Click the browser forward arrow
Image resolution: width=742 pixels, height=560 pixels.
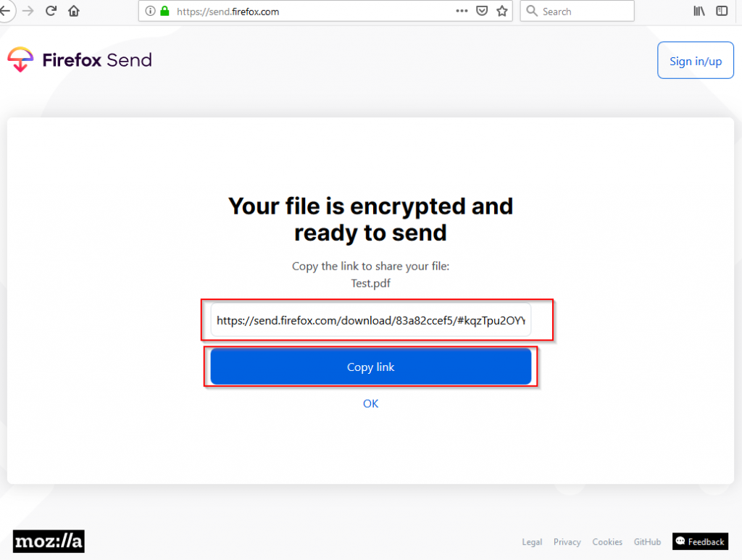28,11
